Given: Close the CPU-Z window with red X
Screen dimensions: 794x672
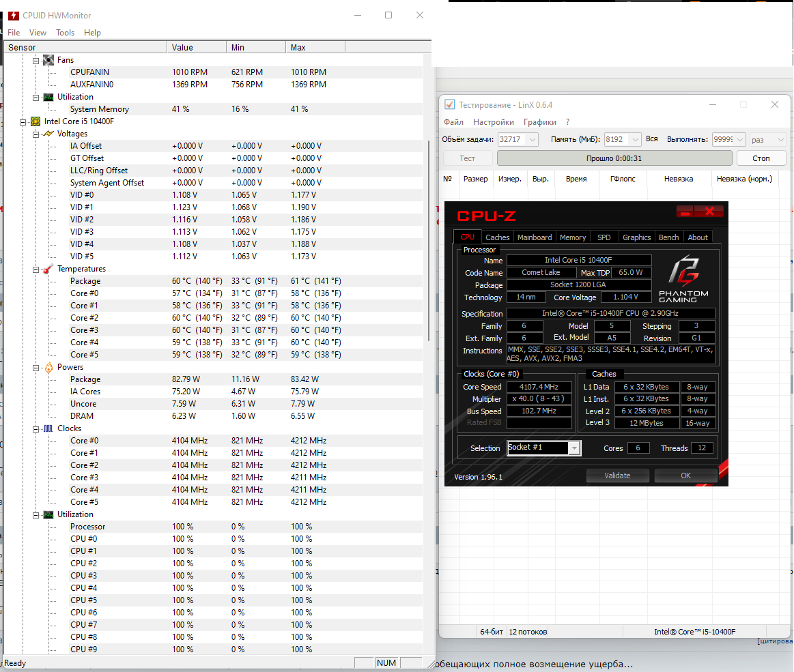Looking at the screenshot, I should point(709,212).
